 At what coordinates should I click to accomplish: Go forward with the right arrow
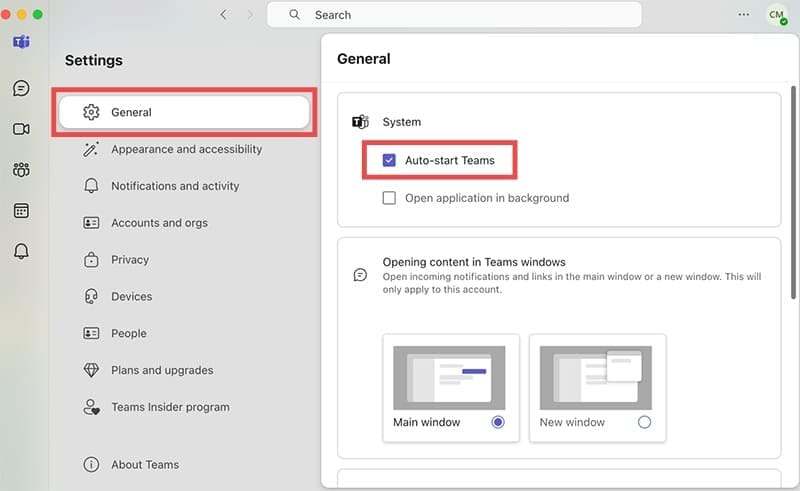[250, 15]
